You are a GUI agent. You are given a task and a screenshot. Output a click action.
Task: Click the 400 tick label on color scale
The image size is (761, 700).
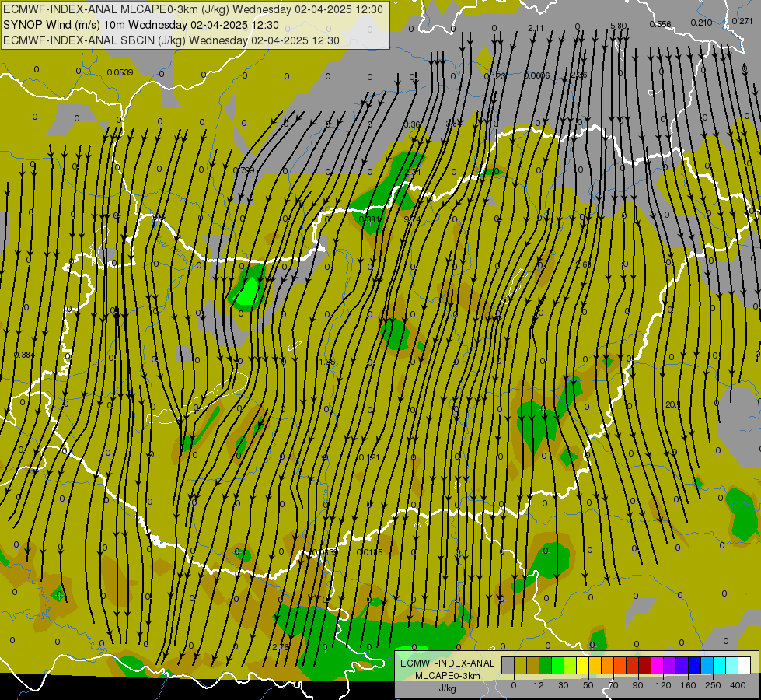tap(738, 685)
